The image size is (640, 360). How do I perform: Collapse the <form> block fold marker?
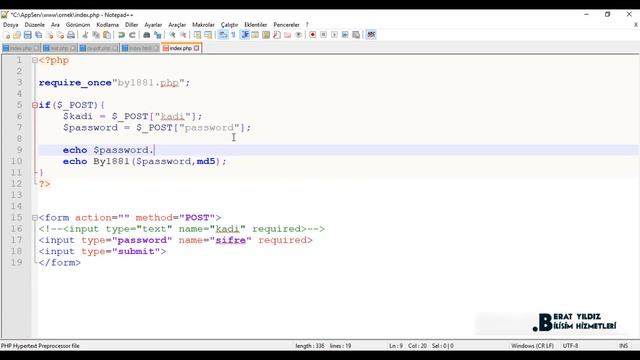point(35,218)
